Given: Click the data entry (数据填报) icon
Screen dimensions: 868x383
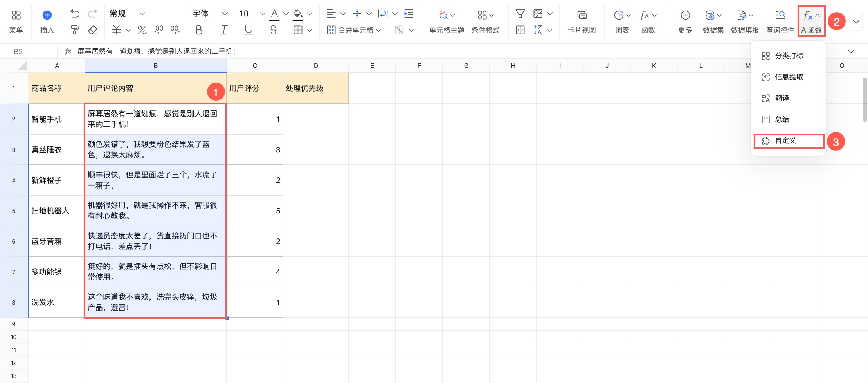Looking at the screenshot, I should [742, 15].
